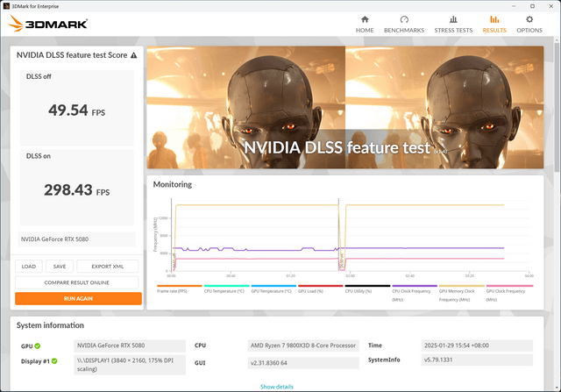
Task: Switch to the STRESS TESTS tab label
Action: coord(453,31)
